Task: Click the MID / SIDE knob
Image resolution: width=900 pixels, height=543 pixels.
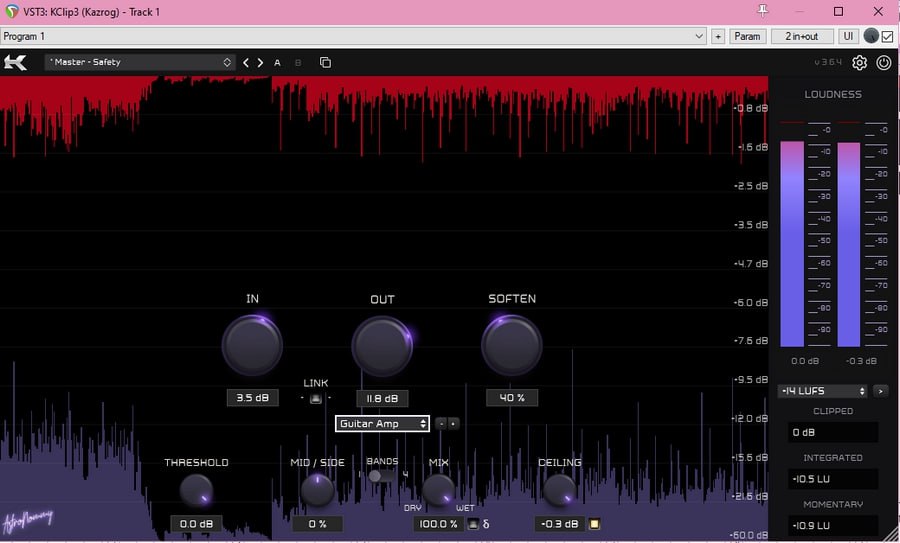Action: pyautogui.click(x=317, y=491)
